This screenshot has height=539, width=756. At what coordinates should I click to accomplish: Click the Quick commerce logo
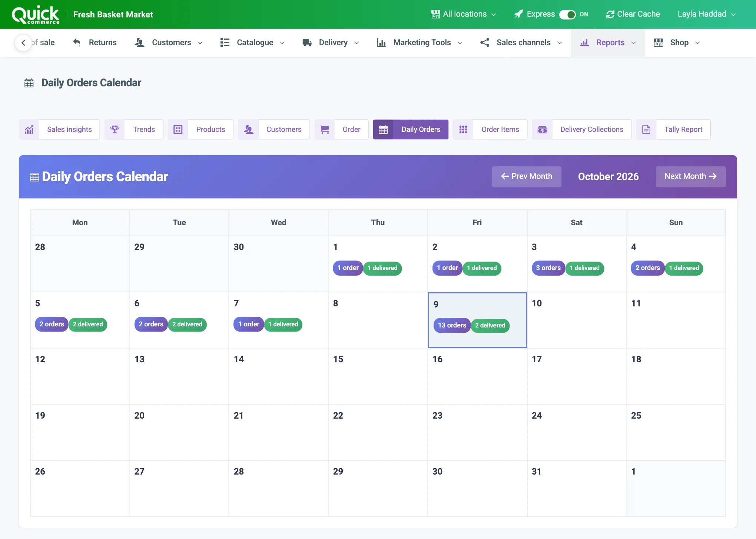(x=36, y=15)
